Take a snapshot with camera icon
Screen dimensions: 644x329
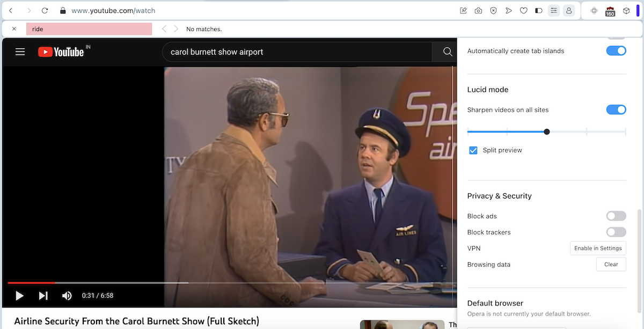[478, 11]
